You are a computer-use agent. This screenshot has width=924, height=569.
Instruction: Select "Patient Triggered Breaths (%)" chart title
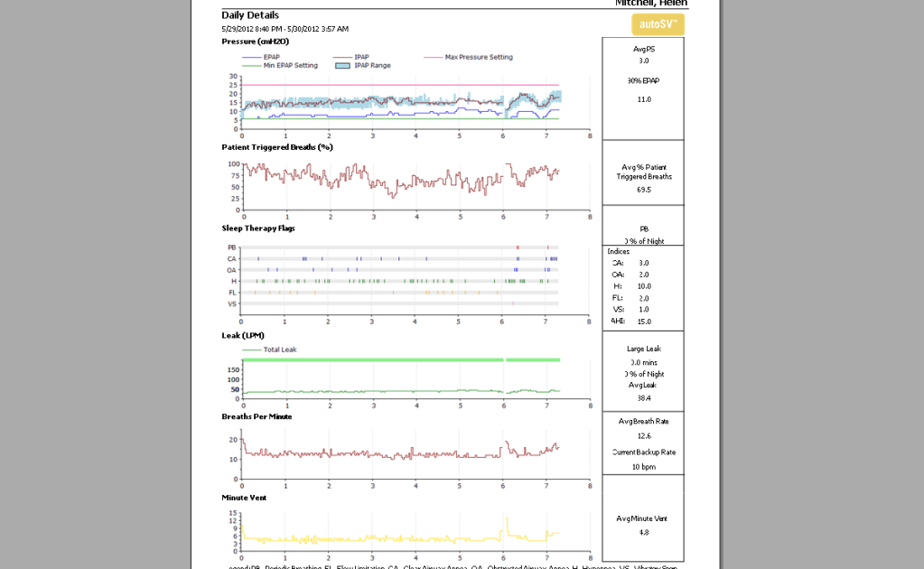pos(277,147)
